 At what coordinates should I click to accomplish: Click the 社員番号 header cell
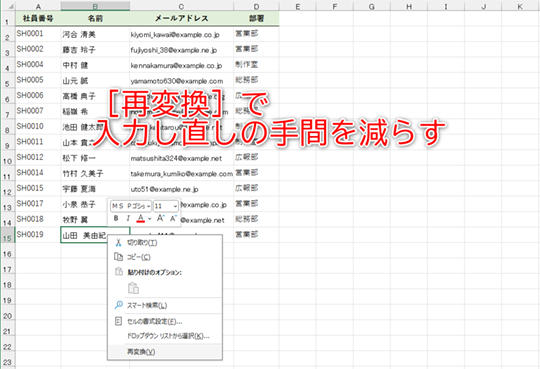pos(38,19)
